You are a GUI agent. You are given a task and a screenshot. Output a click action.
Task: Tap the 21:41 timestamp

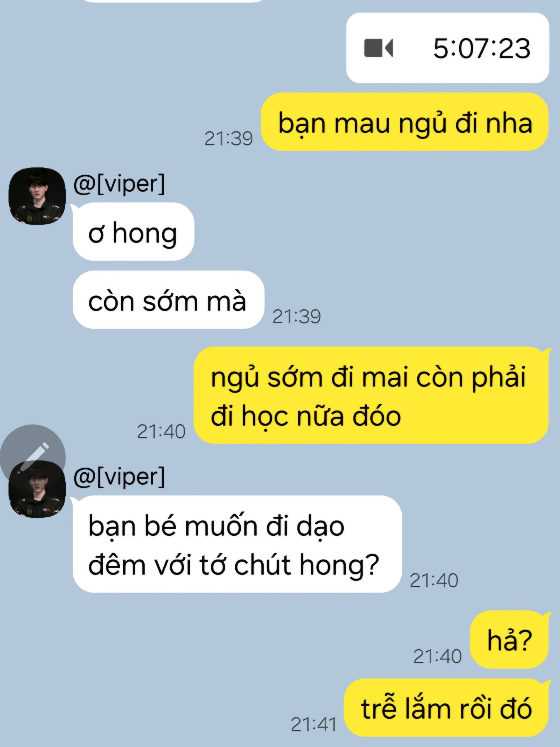pyautogui.click(x=314, y=724)
